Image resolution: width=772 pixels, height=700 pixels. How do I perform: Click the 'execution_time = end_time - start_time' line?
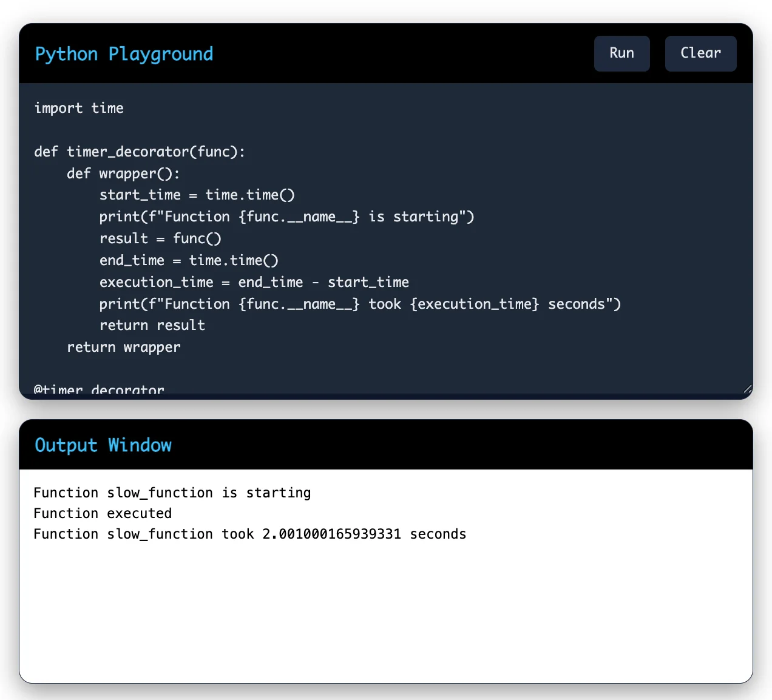(x=254, y=282)
